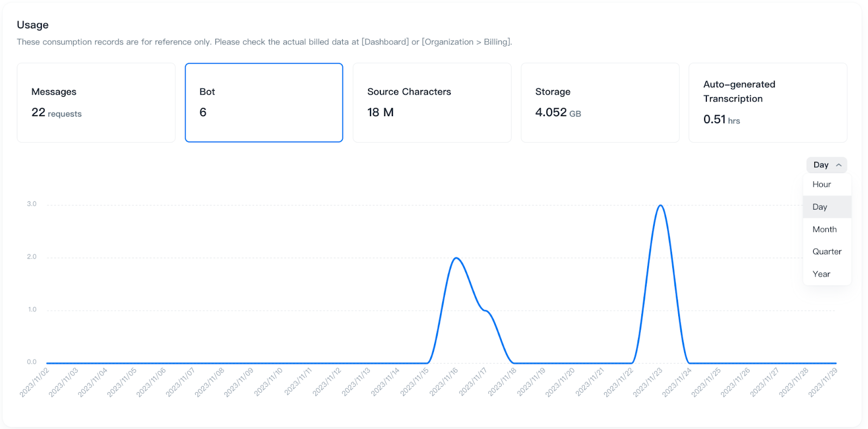
Task: Select Hour from the granularity list
Action: point(822,185)
